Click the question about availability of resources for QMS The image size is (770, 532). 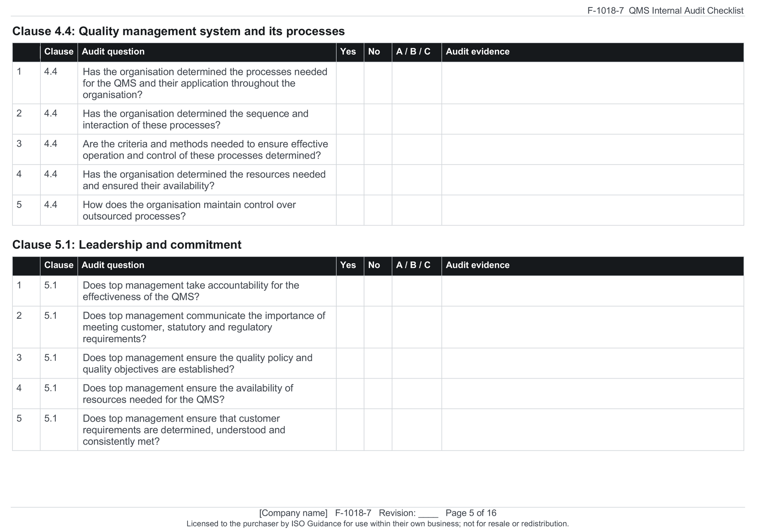[x=188, y=394]
